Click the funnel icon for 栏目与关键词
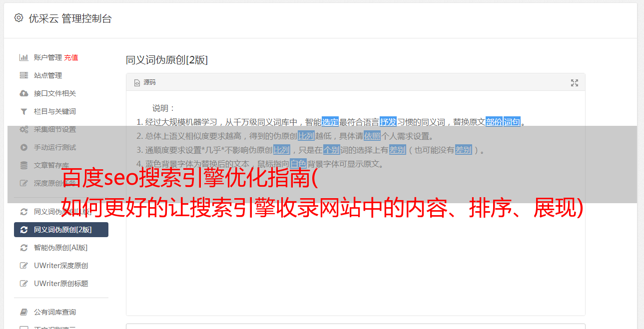 (23, 111)
